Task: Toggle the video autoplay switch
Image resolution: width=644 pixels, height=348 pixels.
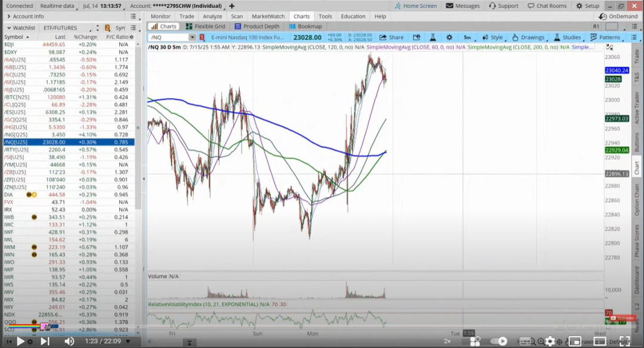Action: (x=499, y=341)
